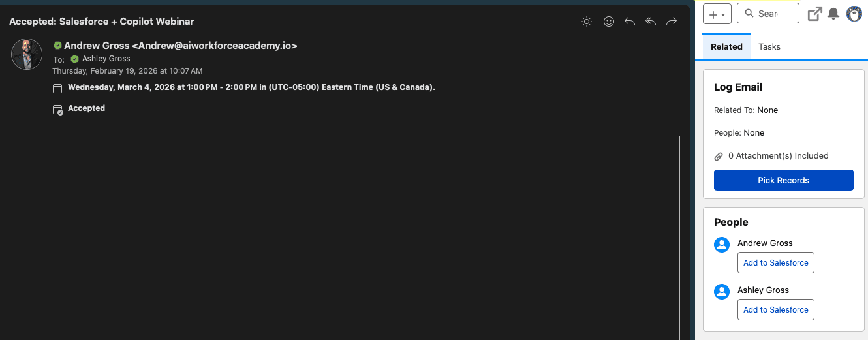Click Ashley Gross name in People panel
This screenshot has height=340, width=868.
(763, 290)
